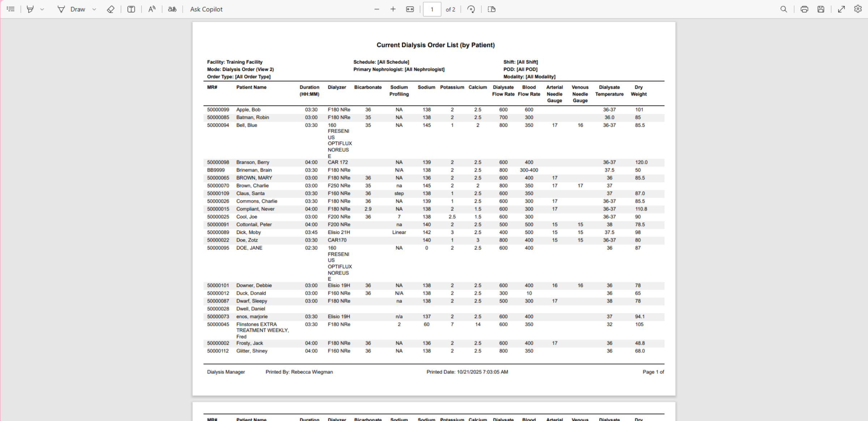Viewport: 868px width, 421px height.
Task: Click the 'Patient Name' column header
Action: 251,87
